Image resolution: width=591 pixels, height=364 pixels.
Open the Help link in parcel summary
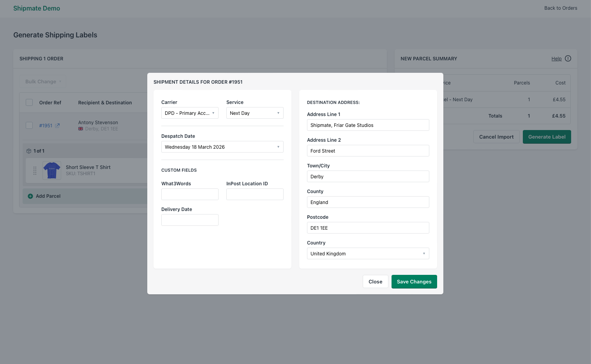[556, 58]
